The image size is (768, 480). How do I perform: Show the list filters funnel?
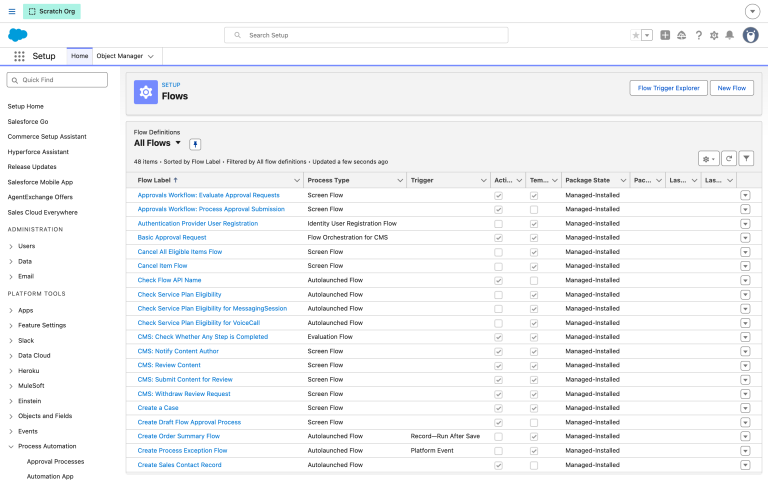[x=746, y=159]
